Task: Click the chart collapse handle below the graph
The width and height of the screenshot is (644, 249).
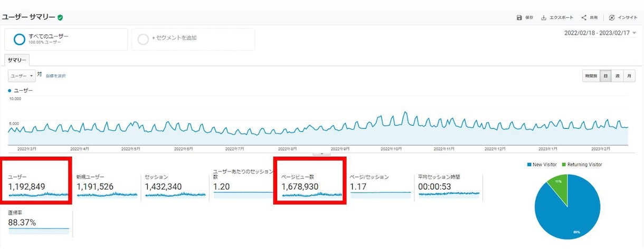Action: (322, 154)
